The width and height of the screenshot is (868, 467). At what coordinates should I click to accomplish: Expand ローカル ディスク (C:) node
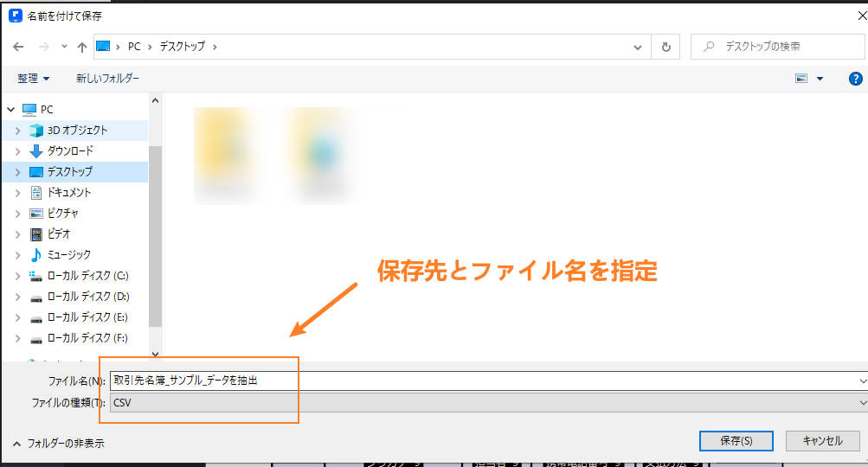tap(17, 276)
